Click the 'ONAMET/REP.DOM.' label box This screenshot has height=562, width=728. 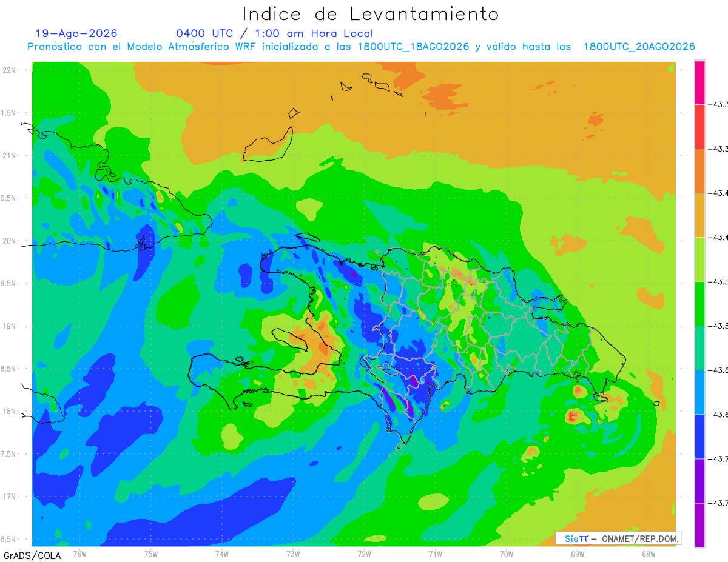click(619, 538)
